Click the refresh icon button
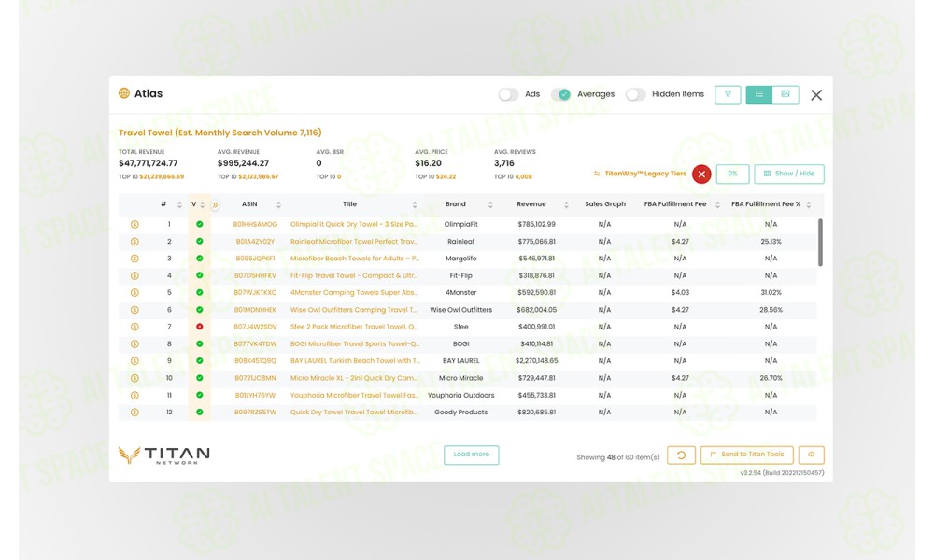 click(681, 455)
